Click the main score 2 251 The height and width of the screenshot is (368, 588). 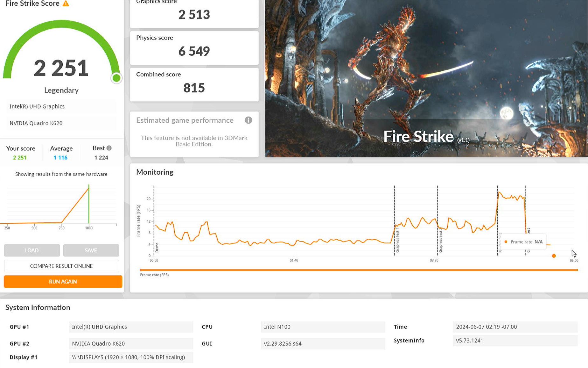[x=61, y=68]
